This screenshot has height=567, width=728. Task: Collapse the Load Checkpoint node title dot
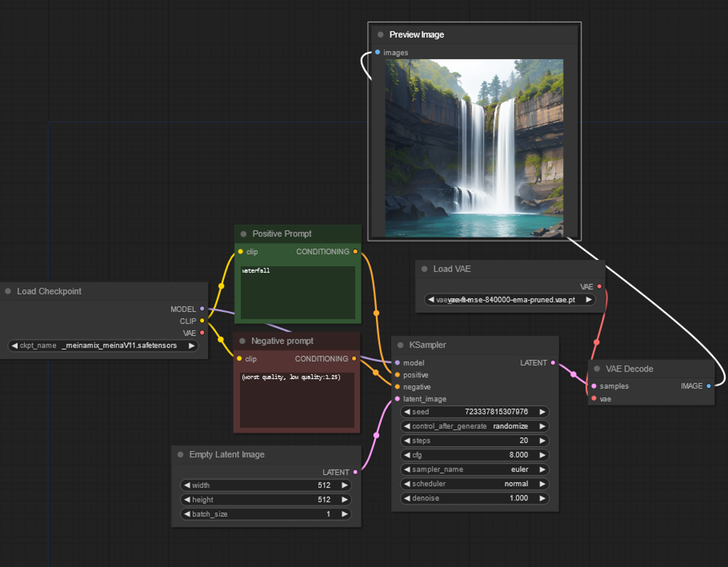pos(8,291)
